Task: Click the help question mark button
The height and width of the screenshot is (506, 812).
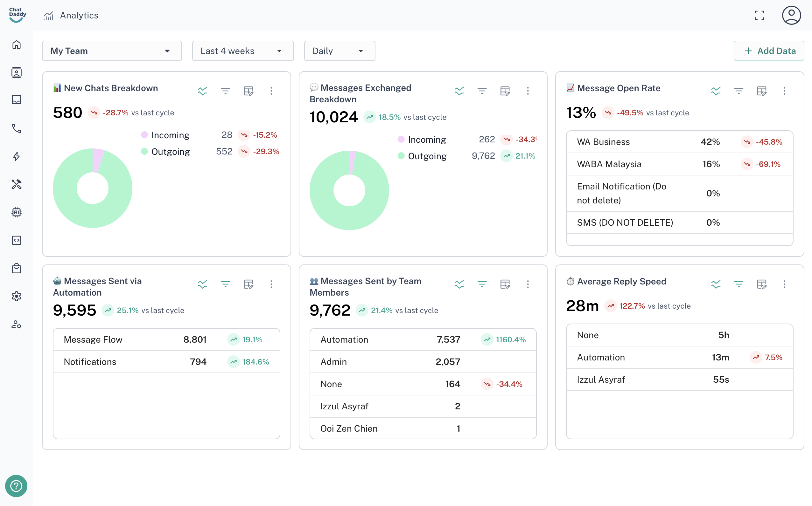Action: click(x=16, y=486)
